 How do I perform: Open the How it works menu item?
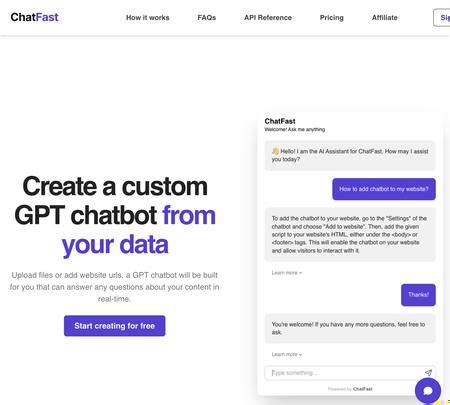pyautogui.click(x=148, y=18)
